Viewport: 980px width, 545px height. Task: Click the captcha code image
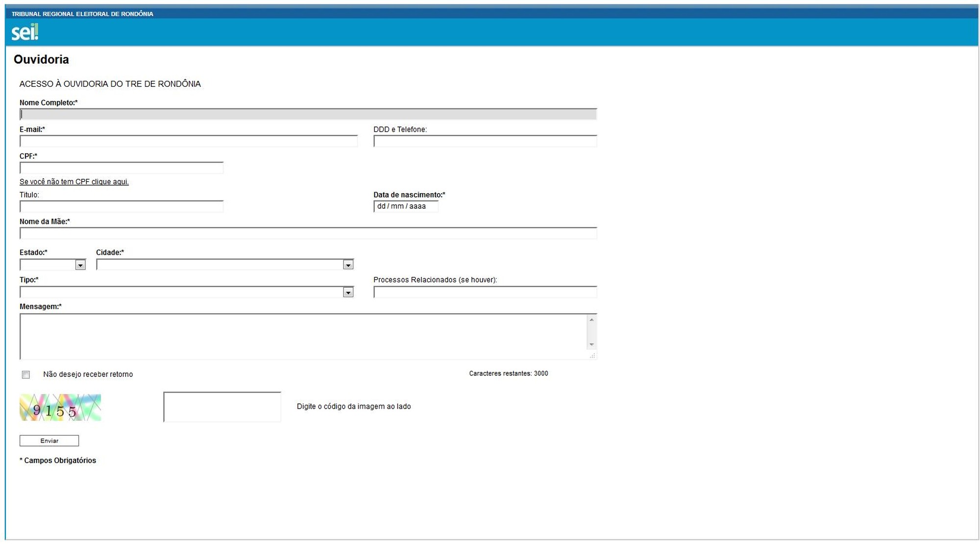click(60, 407)
